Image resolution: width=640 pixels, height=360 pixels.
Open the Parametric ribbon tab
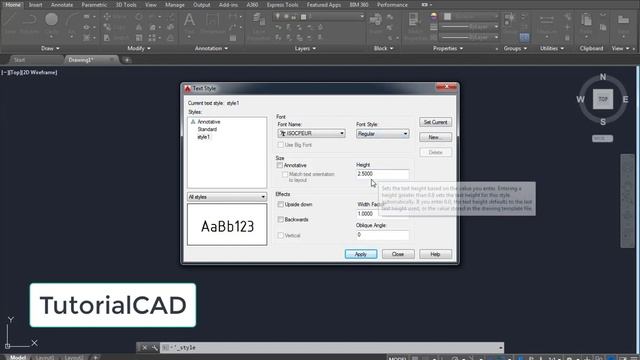tap(94, 5)
